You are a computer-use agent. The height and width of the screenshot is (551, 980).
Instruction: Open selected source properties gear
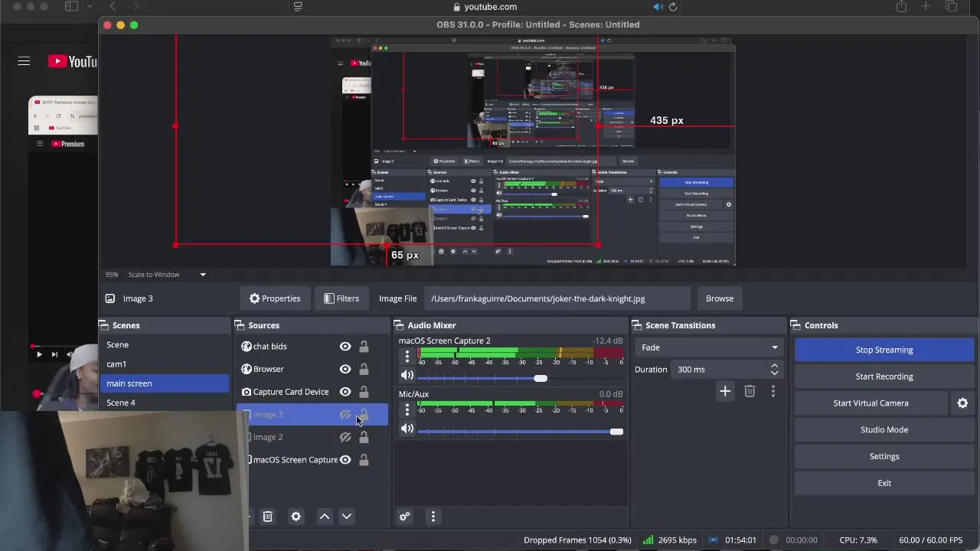click(x=296, y=517)
